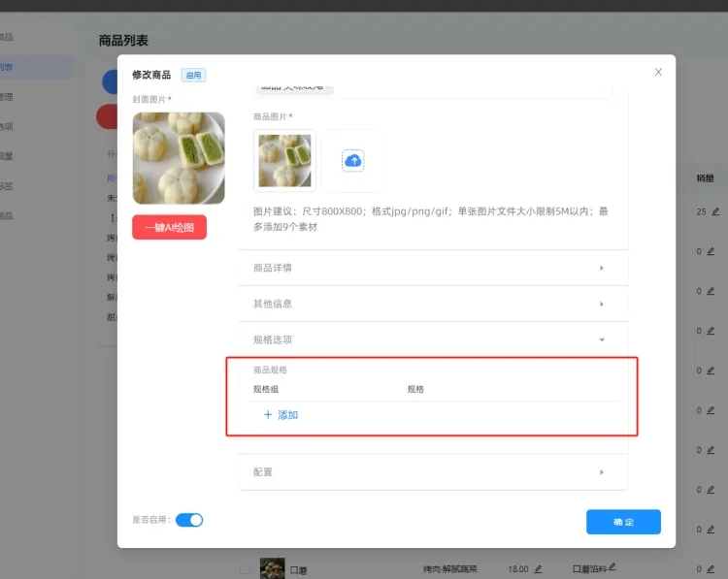Expand the 配置 section
The width and height of the screenshot is (728, 579).
coord(432,472)
